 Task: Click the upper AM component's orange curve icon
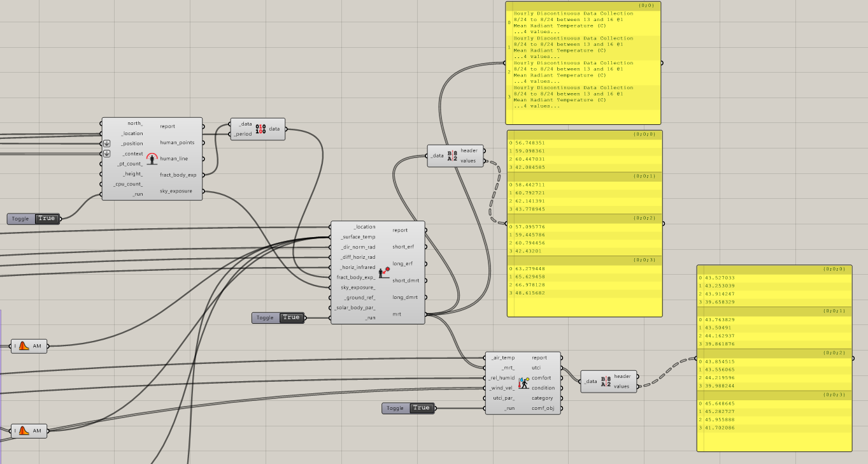point(24,346)
